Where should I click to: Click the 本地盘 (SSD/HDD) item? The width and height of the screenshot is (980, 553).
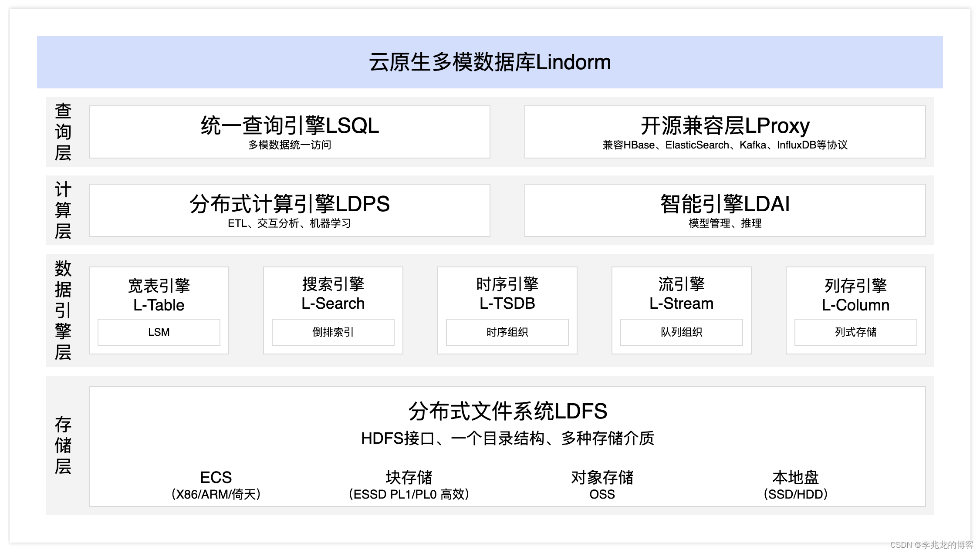click(796, 485)
